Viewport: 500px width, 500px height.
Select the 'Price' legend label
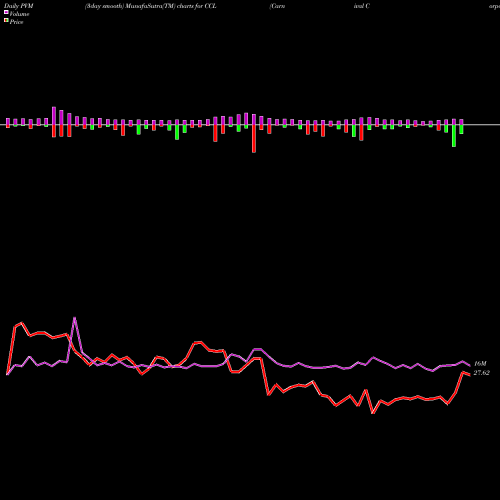(x=16, y=22)
